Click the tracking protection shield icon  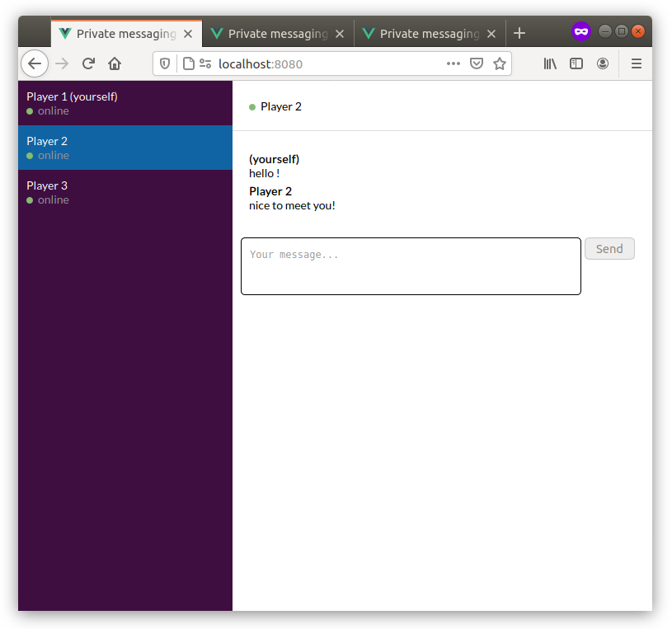(165, 63)
